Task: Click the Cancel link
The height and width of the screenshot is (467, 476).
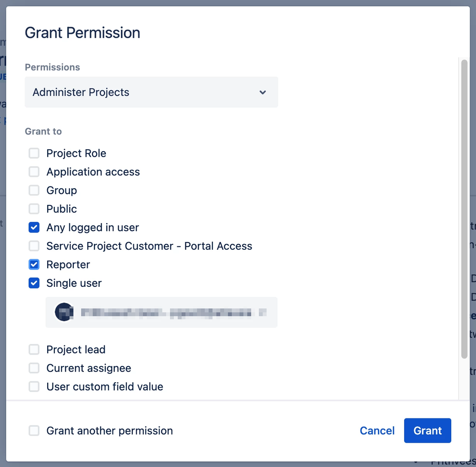Action: click(x=377, y=430)
